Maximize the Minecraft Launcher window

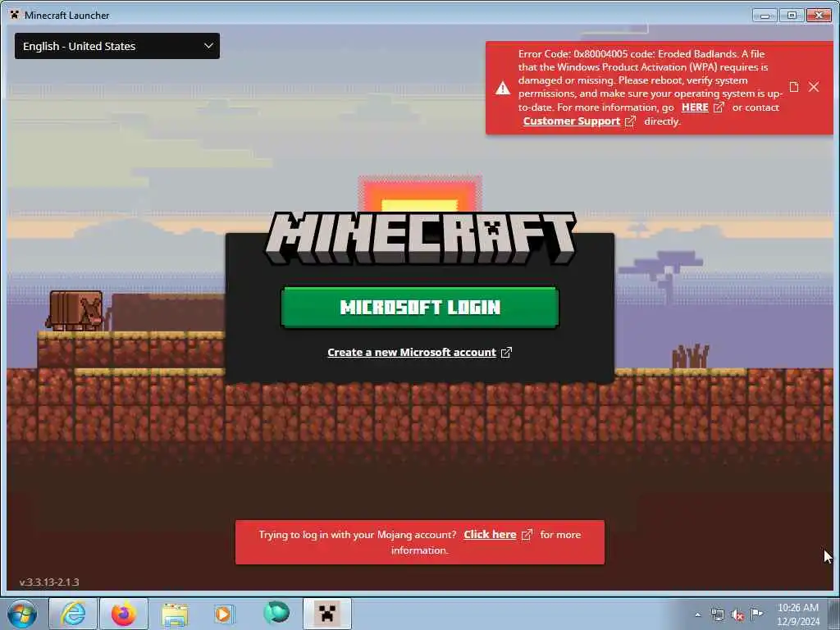pos(792,16)
